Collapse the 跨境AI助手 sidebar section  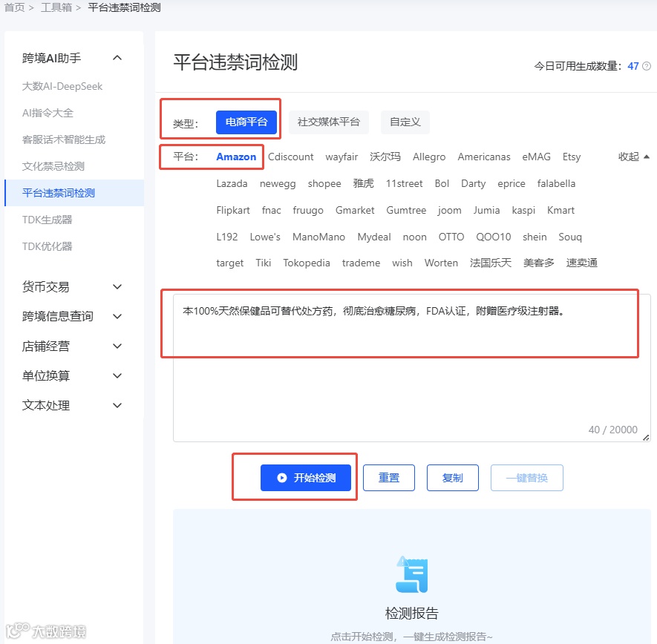click(117, 58)
